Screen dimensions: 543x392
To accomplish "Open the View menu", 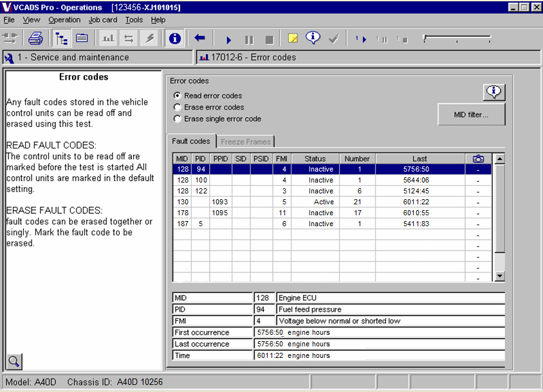I will tap(32, 20).
